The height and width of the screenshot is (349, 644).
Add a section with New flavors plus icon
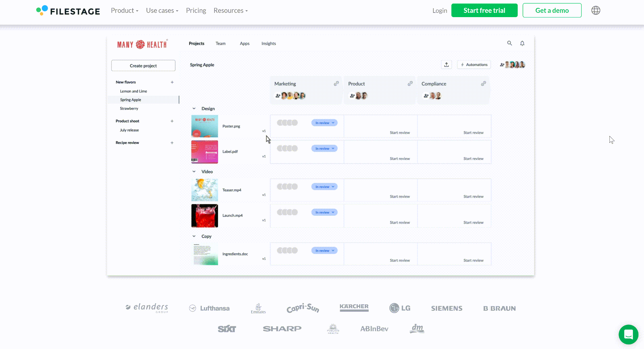coord(172,82)
